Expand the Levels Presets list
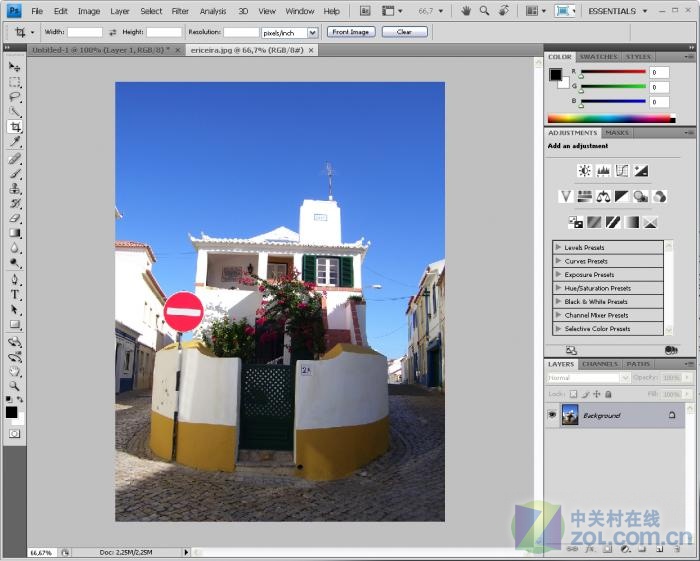Viewport: 700px width, 561px height. [x=557, y=247]
